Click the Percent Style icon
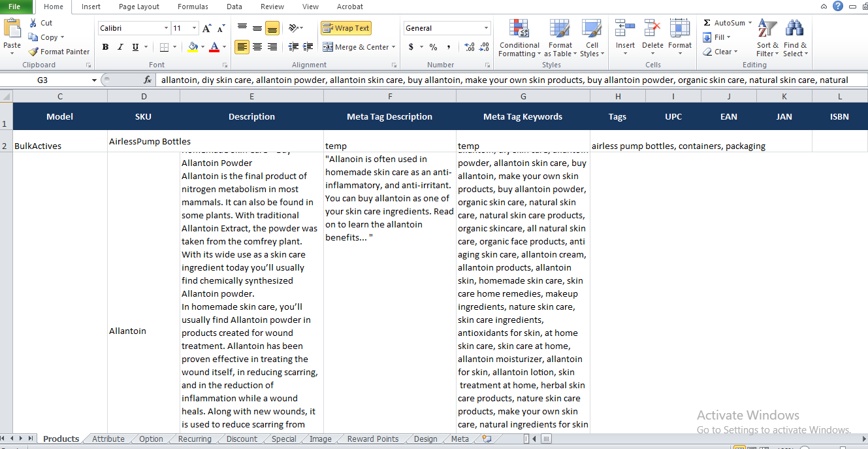Viewport: 868px width, 449px height. pyautogui.click(x=434, y=47)
